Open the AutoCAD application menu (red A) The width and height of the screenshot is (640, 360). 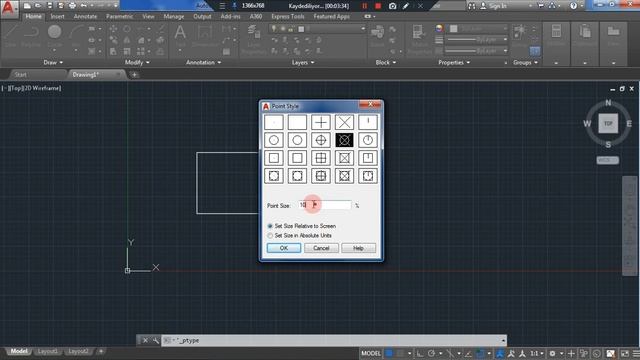[8, 8]
